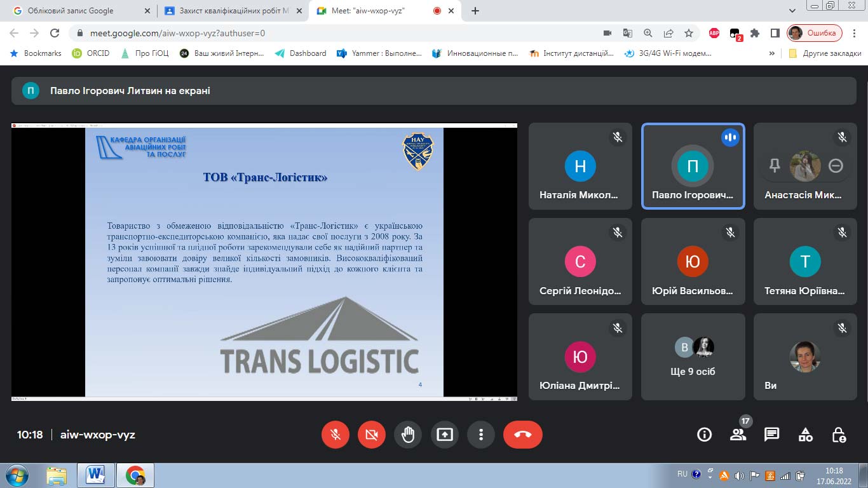This screenshot has height=488, width=868.
Task: Open the Activities shapes icon
Action: tap(805, 435)
